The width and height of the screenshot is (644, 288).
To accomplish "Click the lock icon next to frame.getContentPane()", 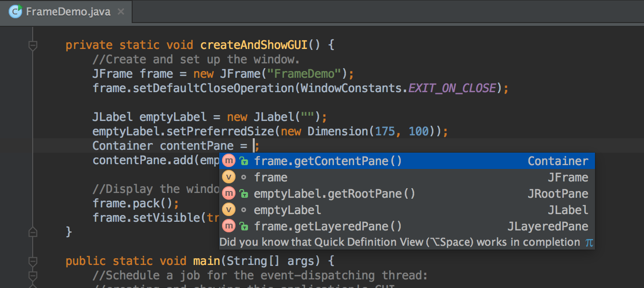I will click(x=244, y=160).
